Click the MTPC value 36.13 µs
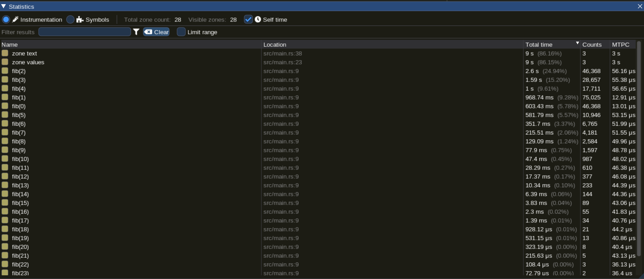Image resolution: width=644 pixels, height=279 pixels. (x=623, y=264)
